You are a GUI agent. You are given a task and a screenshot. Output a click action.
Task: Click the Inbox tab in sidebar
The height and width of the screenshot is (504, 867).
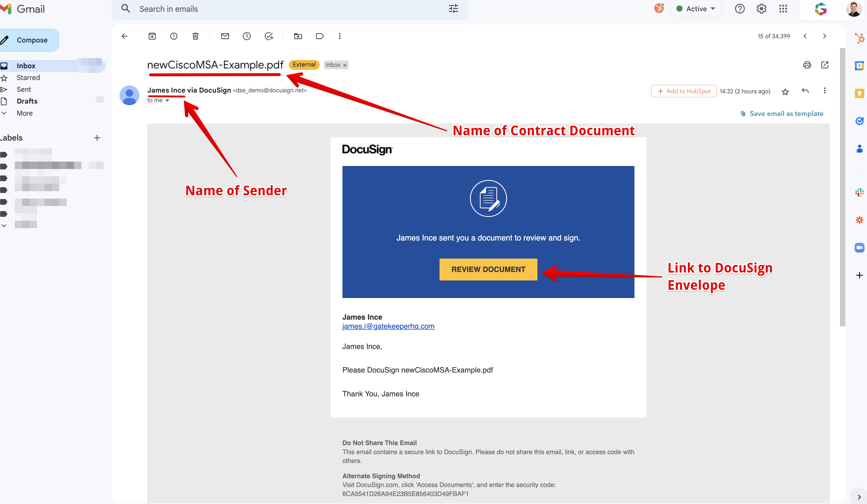click(25, 65)
